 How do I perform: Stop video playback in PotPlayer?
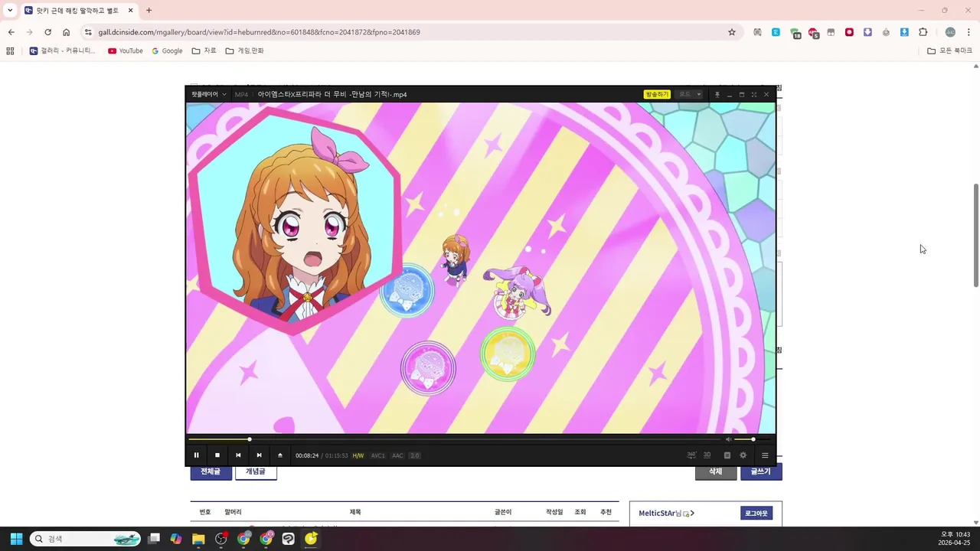(217, 455)
